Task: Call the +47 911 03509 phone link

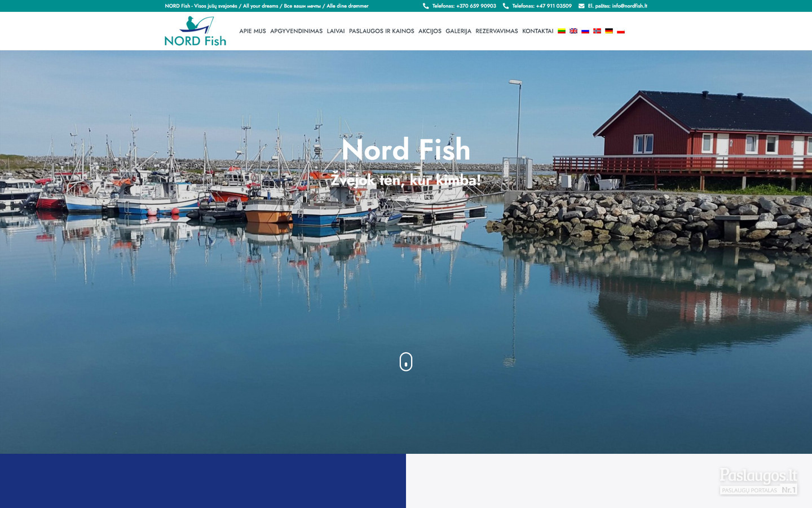Action: pos(542,6)
